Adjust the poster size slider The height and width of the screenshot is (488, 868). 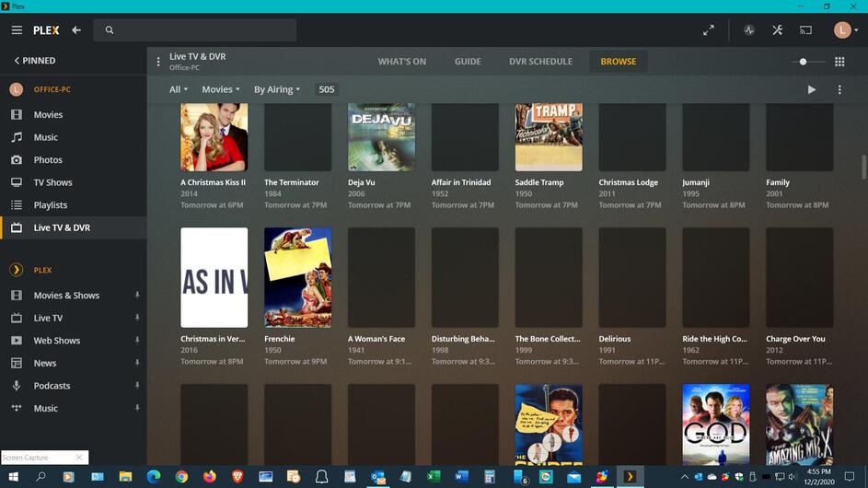tap(804, 62)
